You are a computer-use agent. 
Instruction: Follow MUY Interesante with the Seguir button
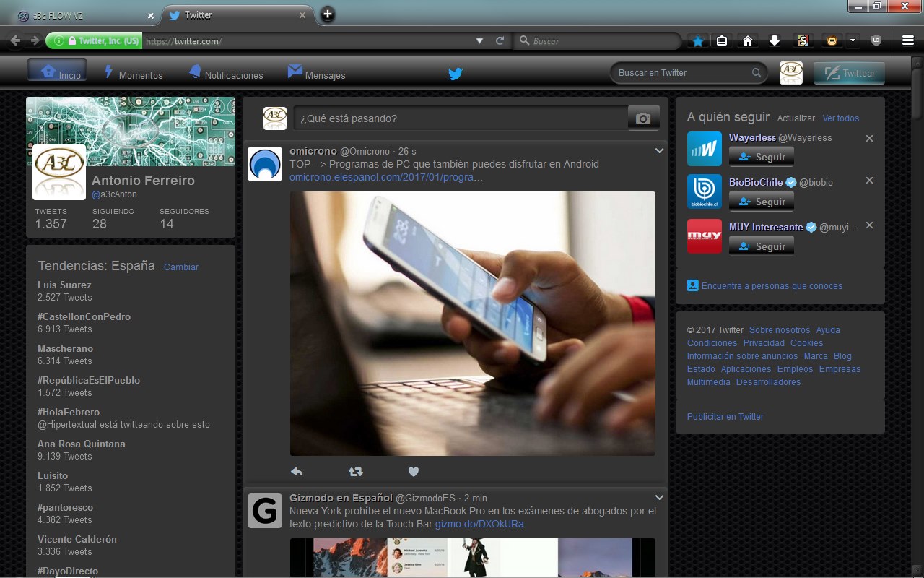(x=762, y=246)
